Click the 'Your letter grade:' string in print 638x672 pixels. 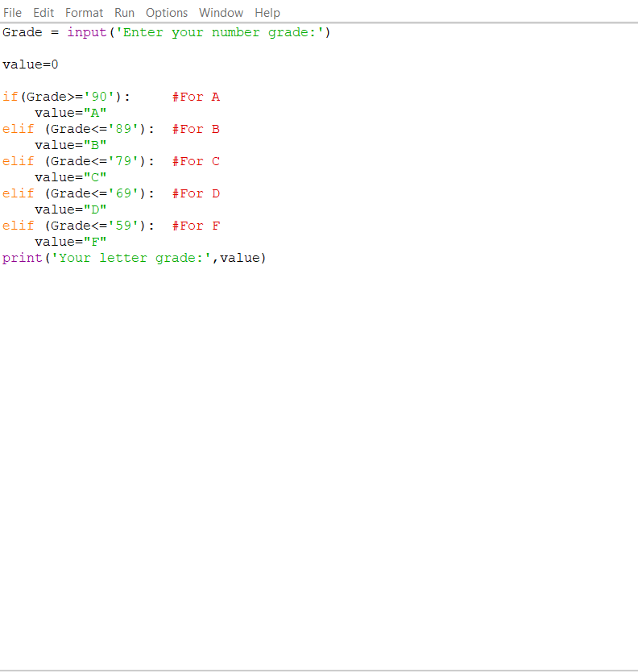click(x=131, y=258)
